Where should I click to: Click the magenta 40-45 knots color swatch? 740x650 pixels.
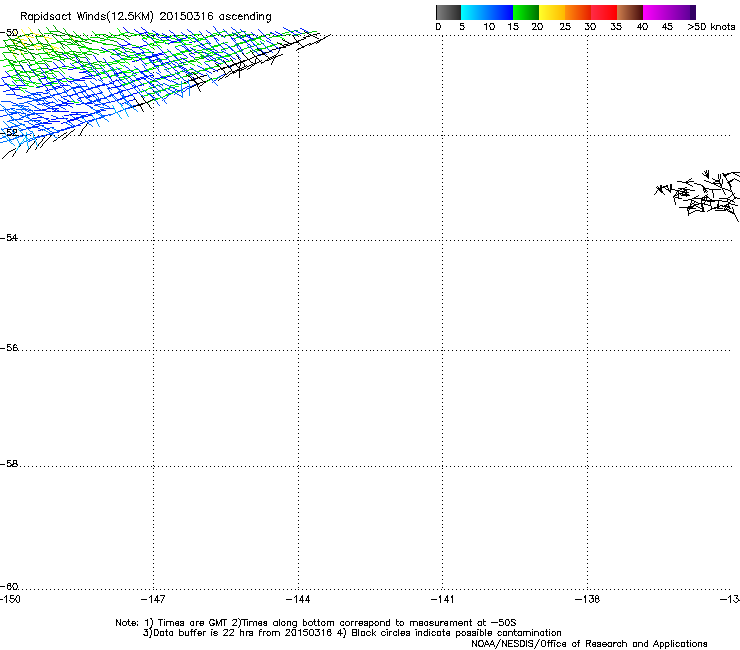tap(656, 12)
